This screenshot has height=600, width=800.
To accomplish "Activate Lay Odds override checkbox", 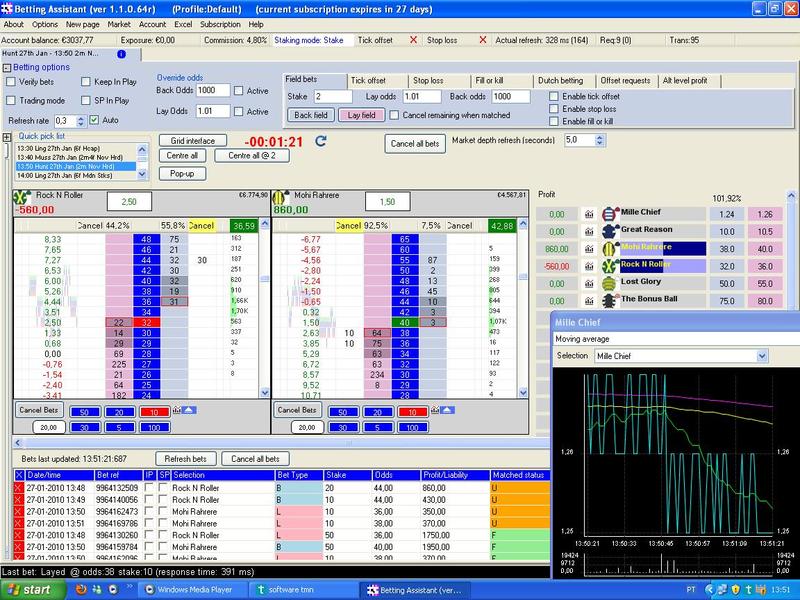I will click(x=238, y=111).
